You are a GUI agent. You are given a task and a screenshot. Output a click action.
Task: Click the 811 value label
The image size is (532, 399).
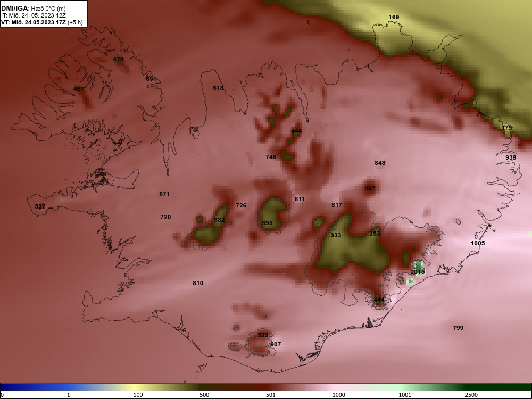click(299, 199)
